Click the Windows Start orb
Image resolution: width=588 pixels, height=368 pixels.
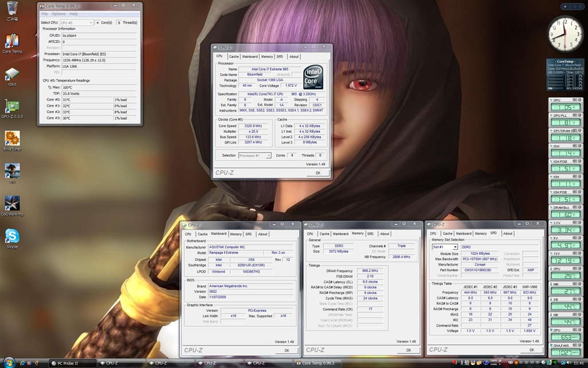[x=9, y=363]
